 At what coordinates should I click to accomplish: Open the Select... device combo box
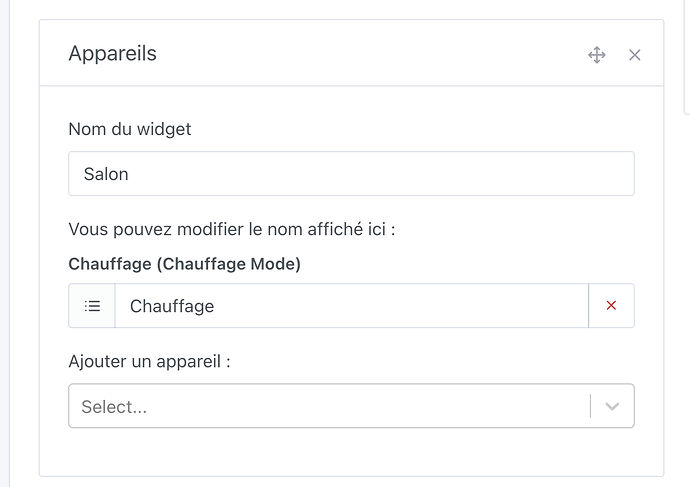point(330,407)
